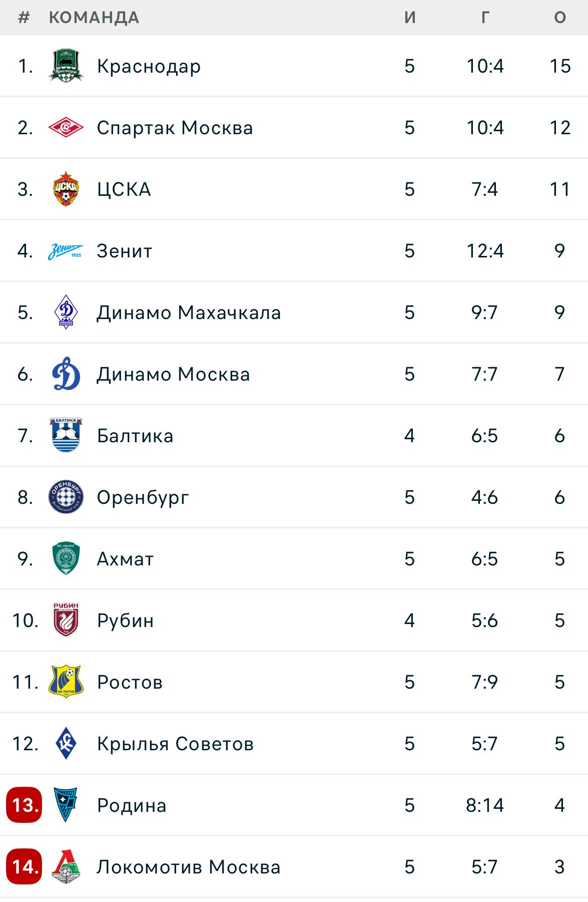588x902 pixels.
Task: Open the Локомотив Москва team link
Action: [x=189, y=867]
